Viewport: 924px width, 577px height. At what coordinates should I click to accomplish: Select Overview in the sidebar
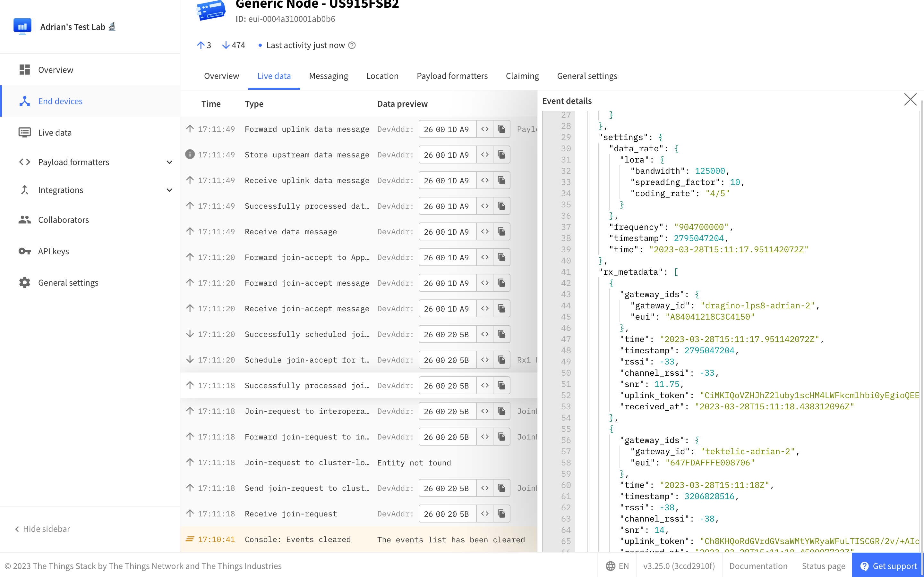coord(56,70)
